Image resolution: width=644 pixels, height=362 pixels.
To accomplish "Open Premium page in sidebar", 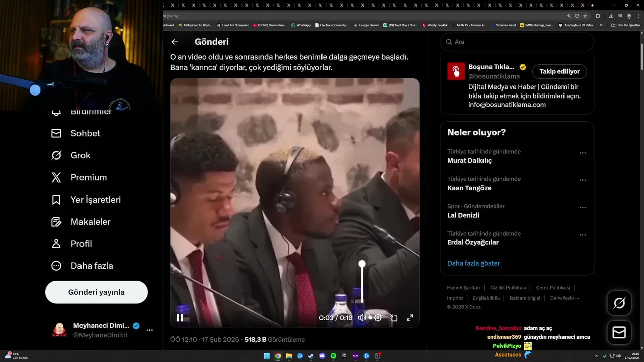I will point(79,177).
